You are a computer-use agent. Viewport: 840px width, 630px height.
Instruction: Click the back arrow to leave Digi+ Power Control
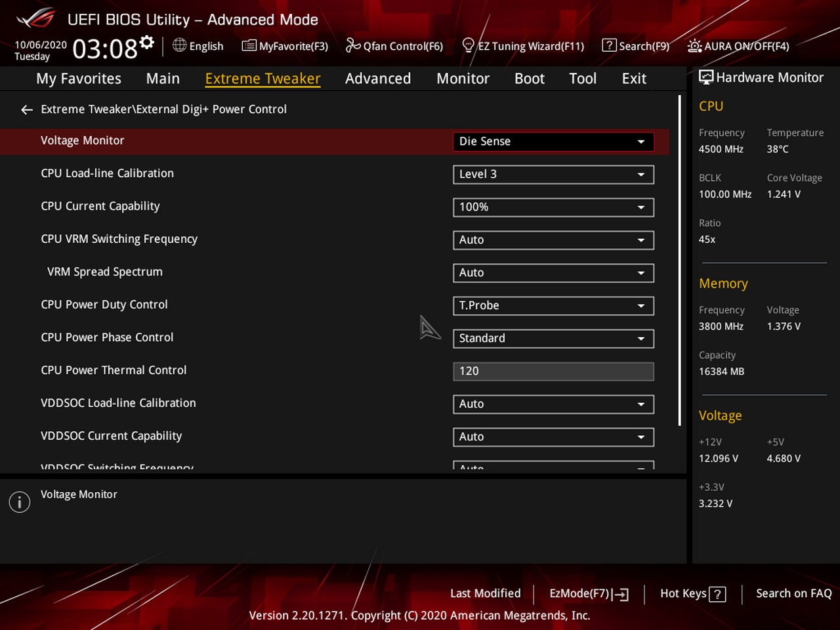26,110
